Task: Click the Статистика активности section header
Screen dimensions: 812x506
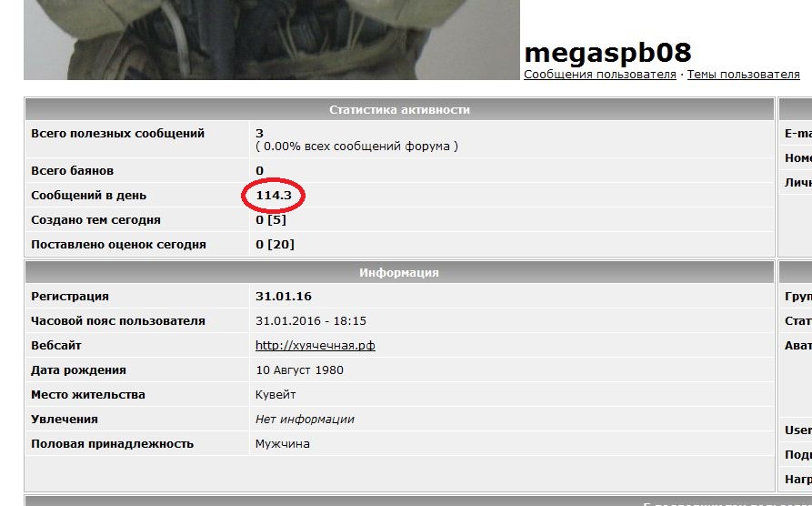Action: (399, 109)
